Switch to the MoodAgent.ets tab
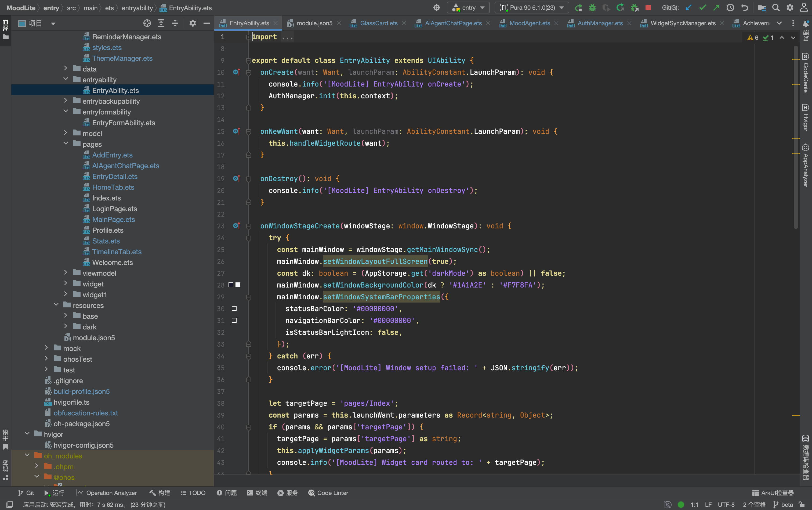812x510 pixels. click(x=529, y=23)
